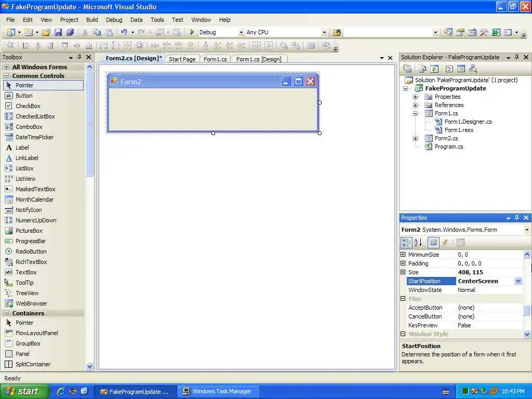
Task: Click View Code icon in Solution Explorer
Action: pyautogui.click(x=449, y=69)
